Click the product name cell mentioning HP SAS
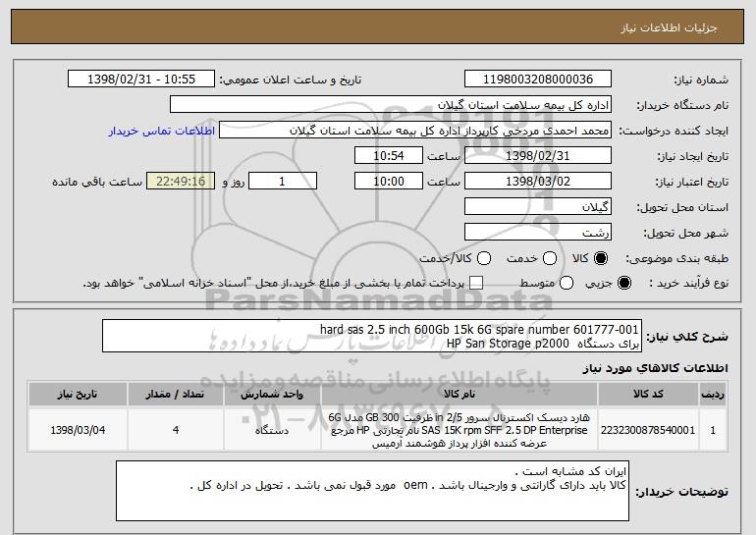The image size is (756, 535). click(x=459, y=430)
